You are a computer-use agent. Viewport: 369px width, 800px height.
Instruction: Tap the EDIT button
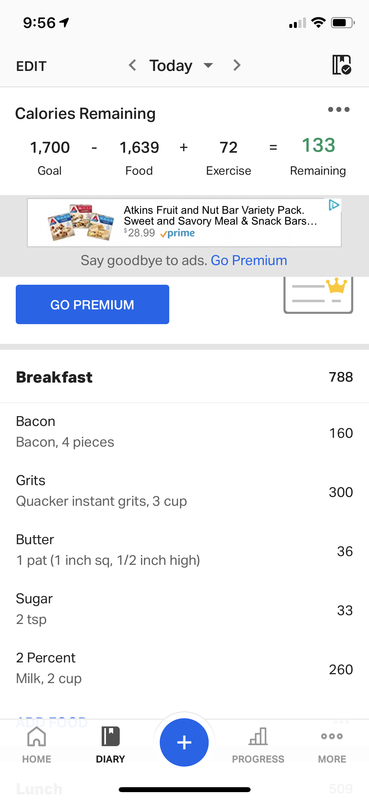[31, 66]
